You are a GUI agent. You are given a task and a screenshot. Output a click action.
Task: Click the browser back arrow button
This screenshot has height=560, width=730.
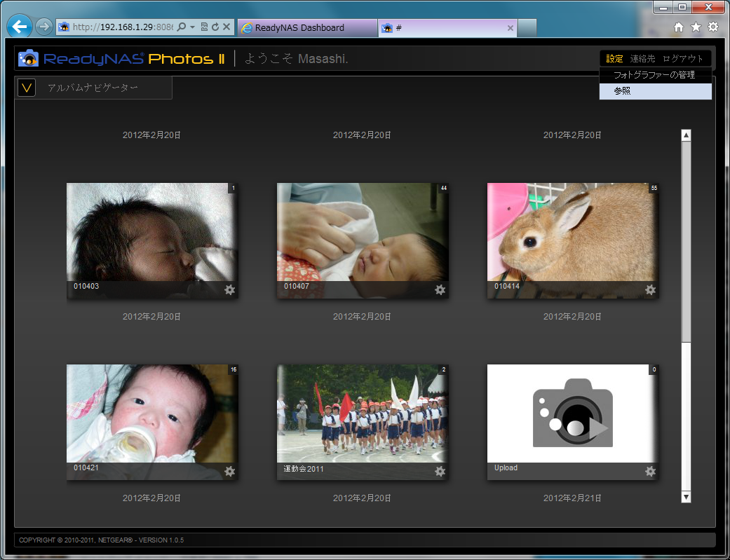pos(20,27)
